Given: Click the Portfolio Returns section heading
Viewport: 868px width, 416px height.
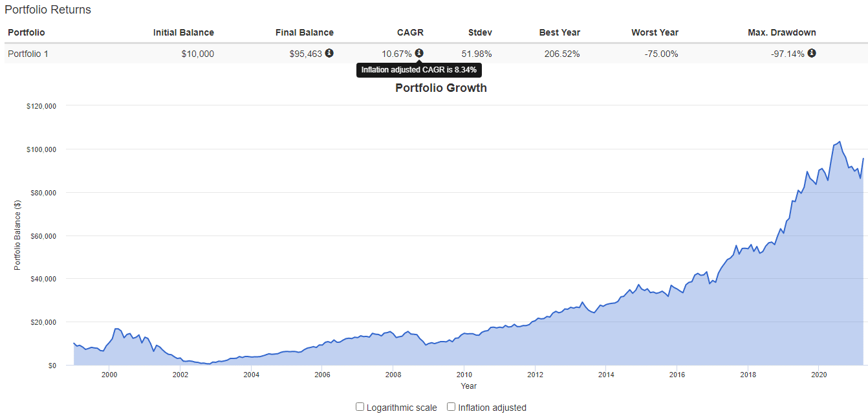Looking at the screenshot, I should 48,10.
